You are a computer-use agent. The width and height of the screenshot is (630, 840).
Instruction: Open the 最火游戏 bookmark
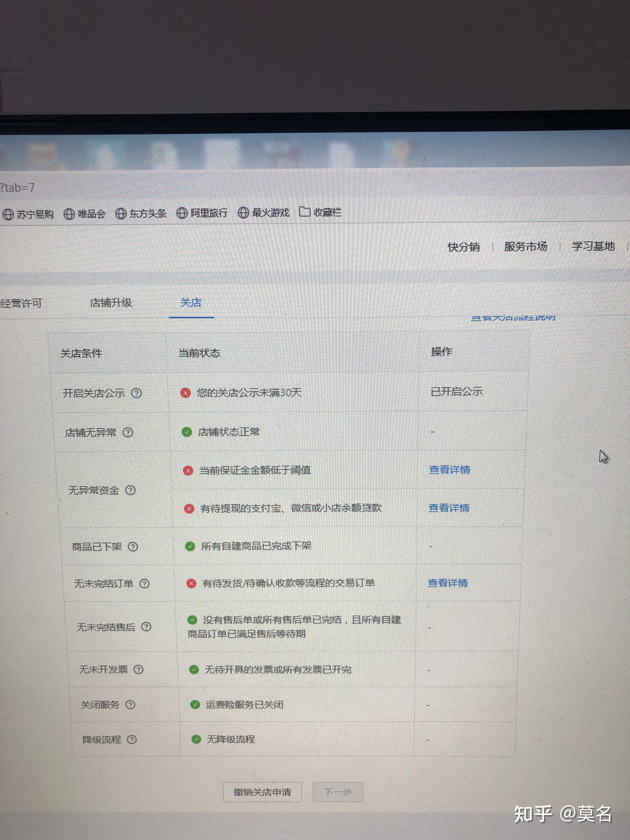(264, 213)
